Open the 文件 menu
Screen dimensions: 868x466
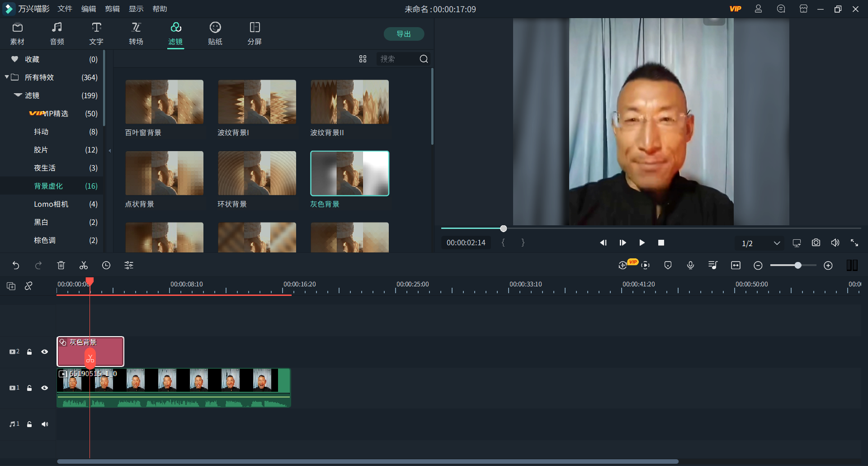coord(65,9)
